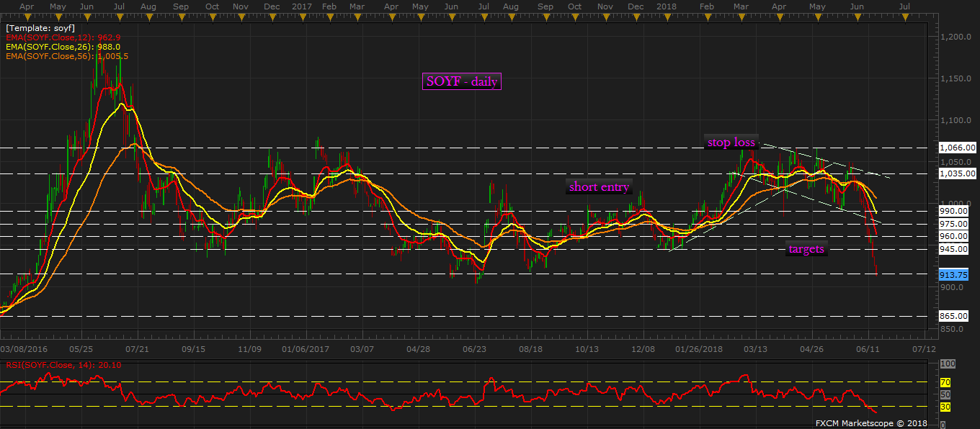The image size is (980, 429).
Task: Select the 1,035.00 price level label
Action: pyautogui.click(x=958, y=173)
